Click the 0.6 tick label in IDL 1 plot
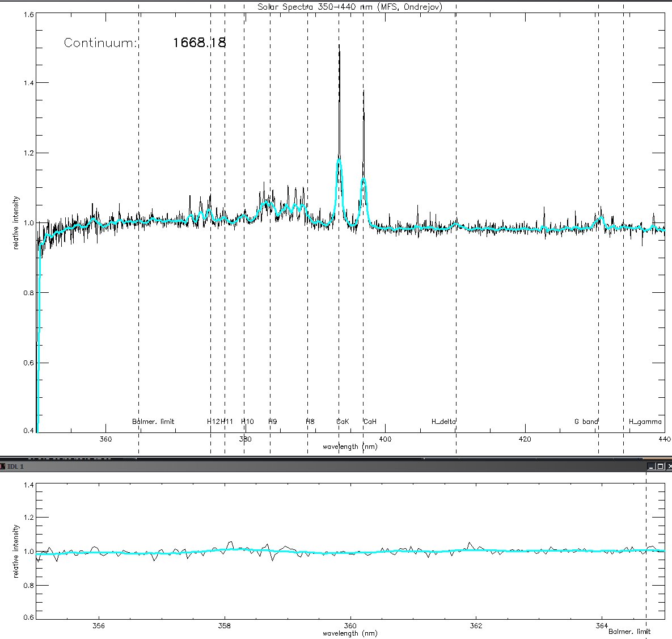 pyautogui.click(x=29, y=617)
